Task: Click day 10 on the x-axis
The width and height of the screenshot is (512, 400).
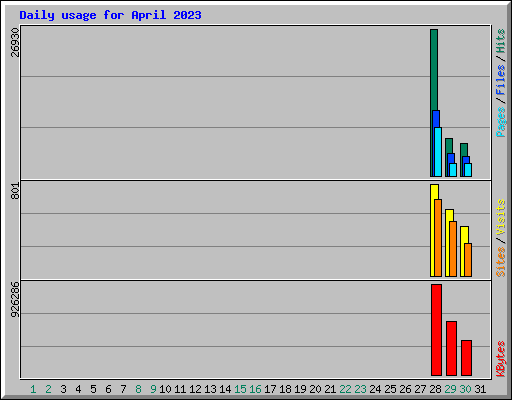Action: click(x=165, y=389)
